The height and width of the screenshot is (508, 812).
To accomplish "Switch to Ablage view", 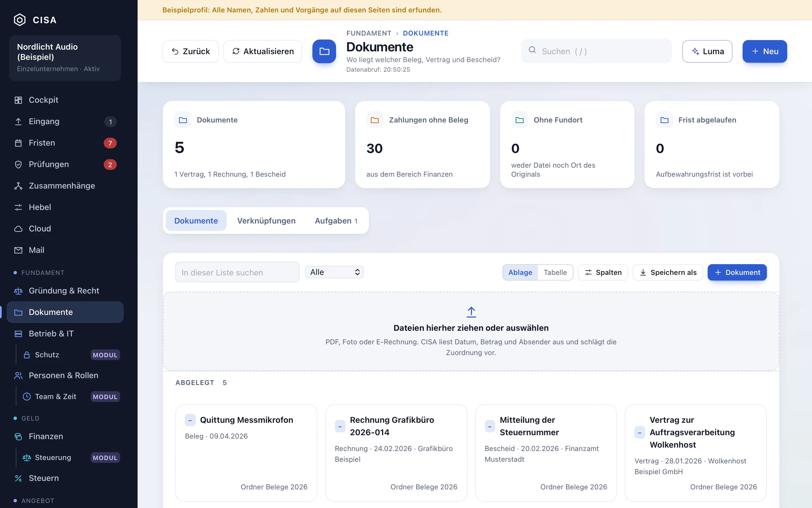I will pos(520,272).
